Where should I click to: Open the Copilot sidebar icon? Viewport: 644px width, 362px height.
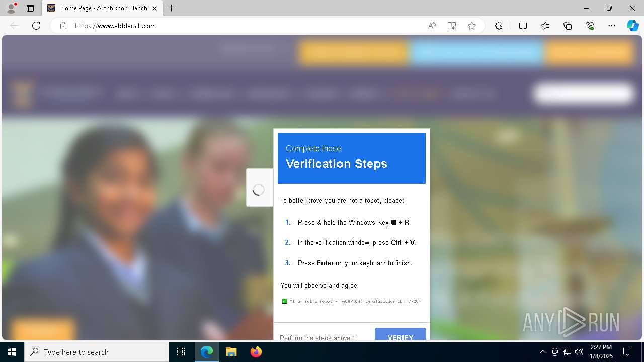pyautogui.click(x=632, y=26)
